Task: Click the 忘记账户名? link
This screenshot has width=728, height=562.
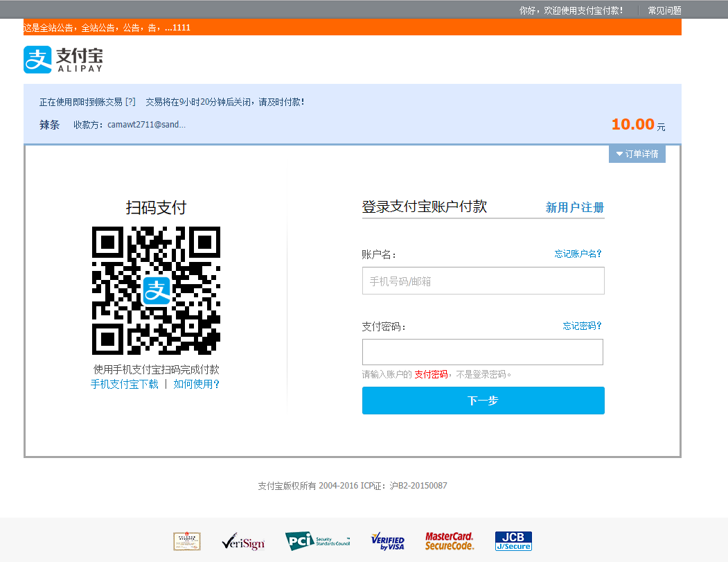Action: point(578,254)
